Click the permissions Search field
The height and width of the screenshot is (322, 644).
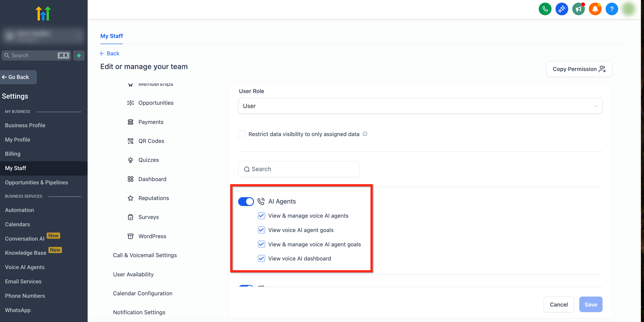tap(299, 169)
